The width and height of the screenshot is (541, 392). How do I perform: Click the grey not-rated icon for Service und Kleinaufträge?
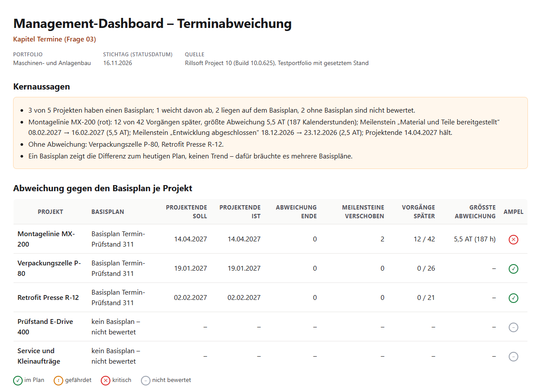(514, 356)
